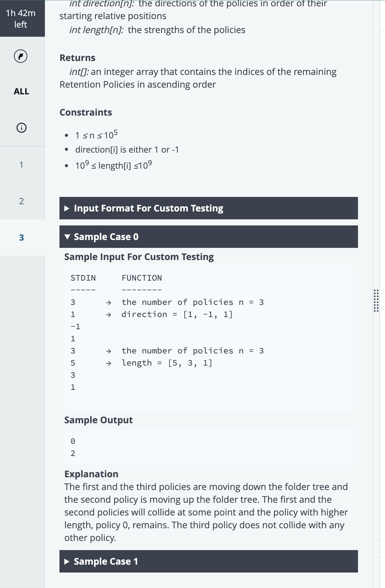Click the Returns heading
Image resolution: width=385 pixels, height=588 pixels.
tap(77, 58)
